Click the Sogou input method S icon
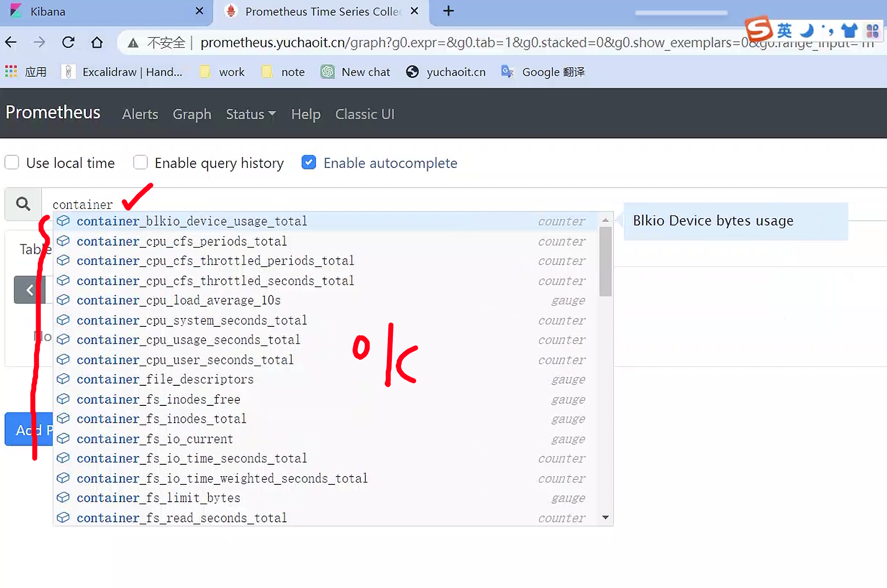Viewport: 887px width, 588px height. tap(758, 29)
